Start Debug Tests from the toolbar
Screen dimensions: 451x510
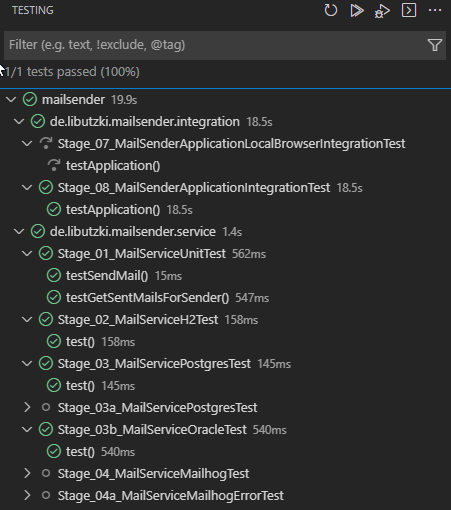click(x=382, y=10)
